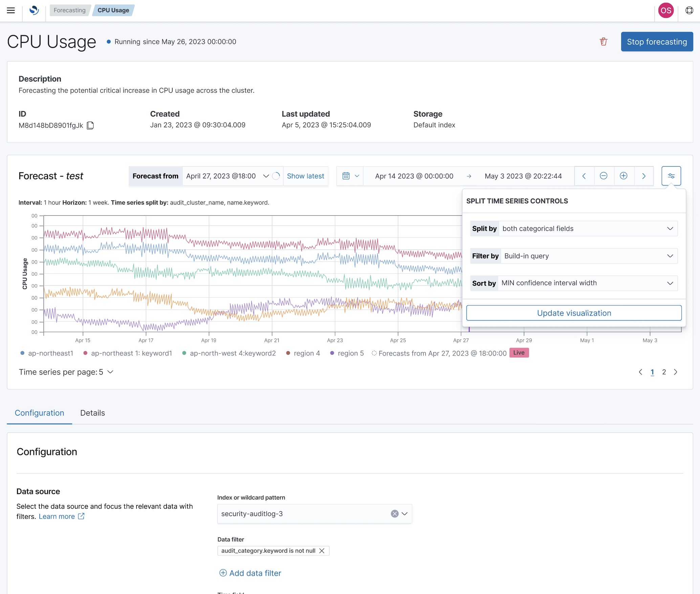Image resolution: width=700 pixels, height=594 pixels.
Task: Click the Stop forecasting button
Action: 657,41
